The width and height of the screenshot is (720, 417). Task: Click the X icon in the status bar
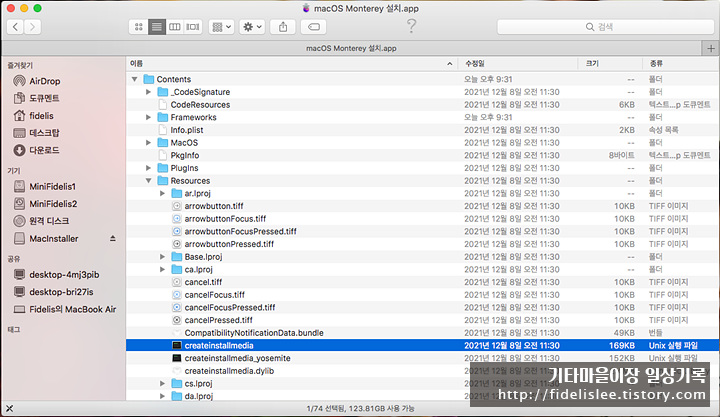[x=9, y=408]
